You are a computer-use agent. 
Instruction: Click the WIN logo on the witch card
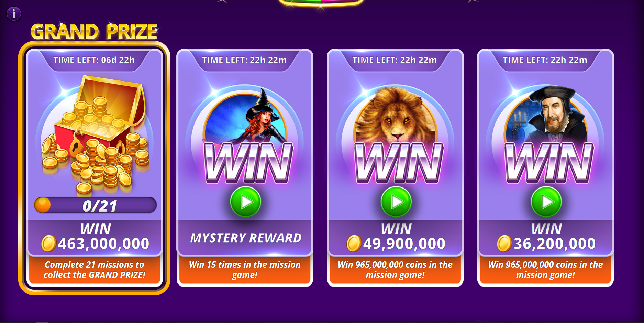248,163
